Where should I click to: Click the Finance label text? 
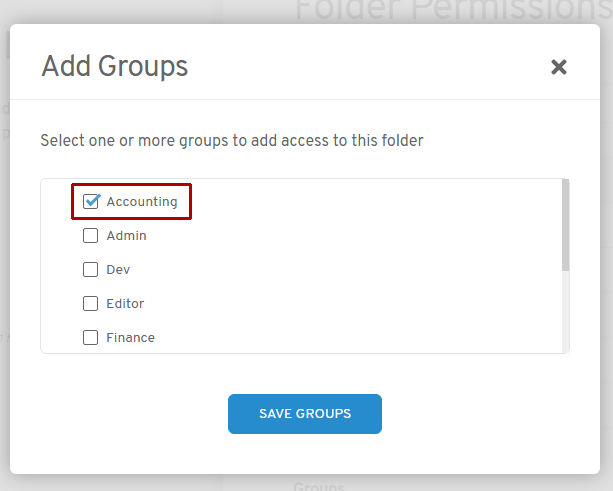pyautogui.click(x=130, y=338)
